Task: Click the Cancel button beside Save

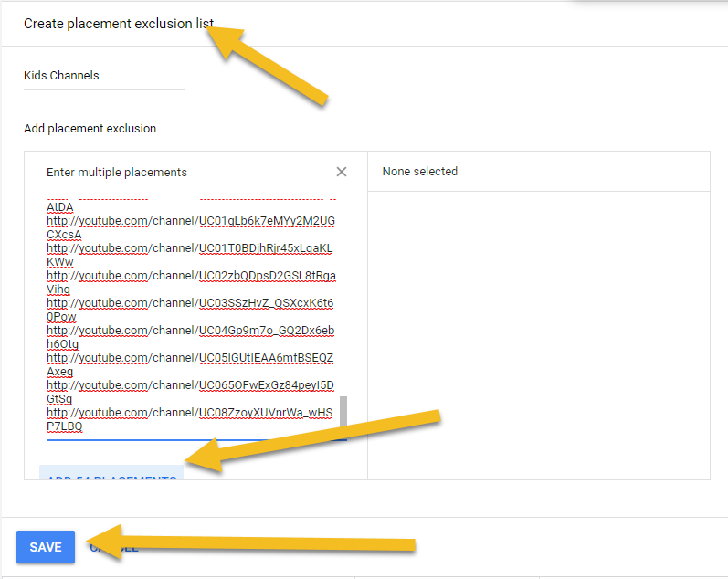Action: tap(114, 547)
